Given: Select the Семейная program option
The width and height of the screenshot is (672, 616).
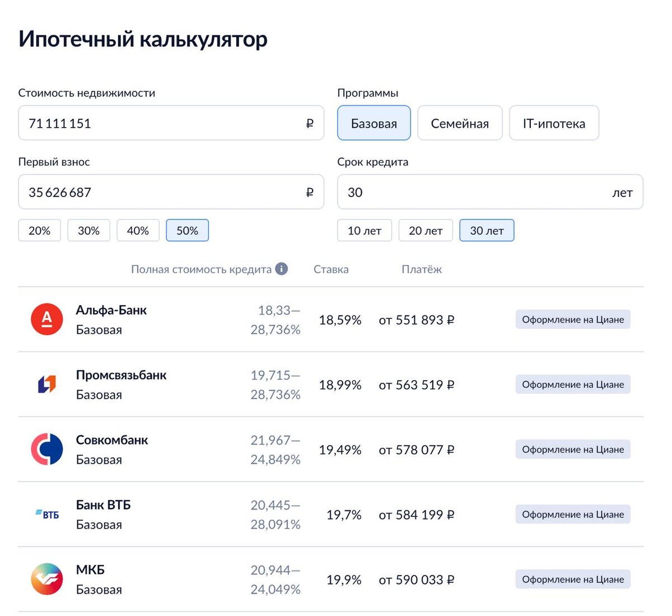Looking at the screenshot, I should 460,123.
